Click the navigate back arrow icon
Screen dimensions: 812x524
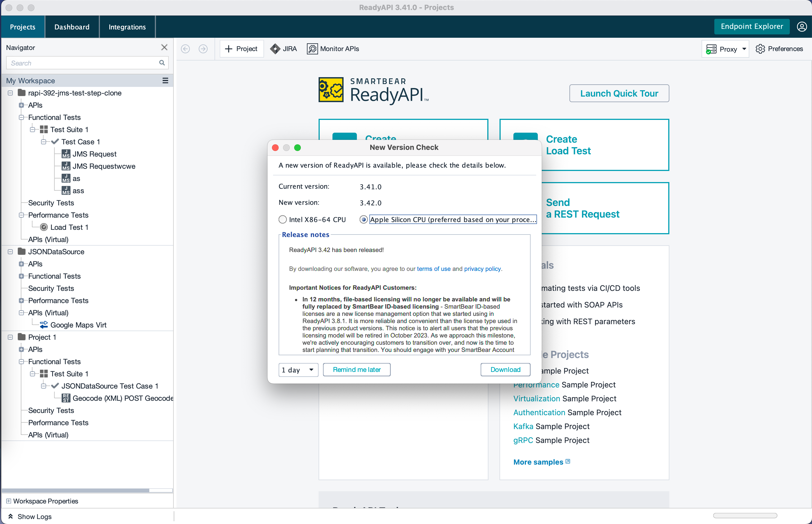[x=185, y=49]
